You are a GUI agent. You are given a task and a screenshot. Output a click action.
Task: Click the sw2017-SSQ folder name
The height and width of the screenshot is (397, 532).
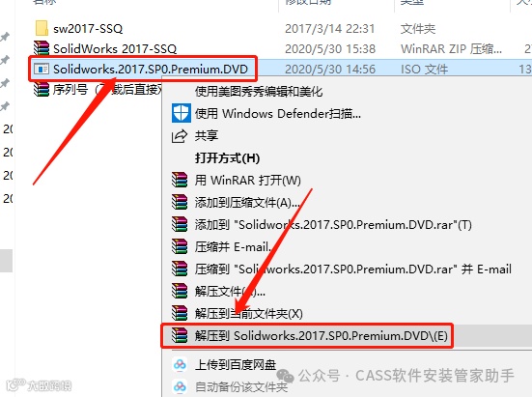tap(88, 29)
